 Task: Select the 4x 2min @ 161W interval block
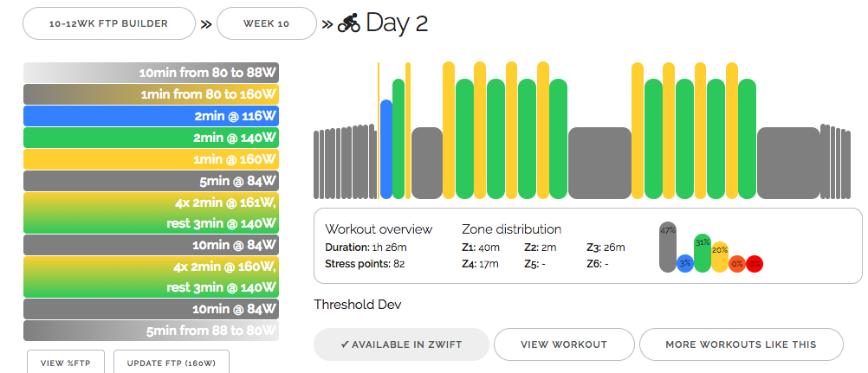(x=151, y=213)
